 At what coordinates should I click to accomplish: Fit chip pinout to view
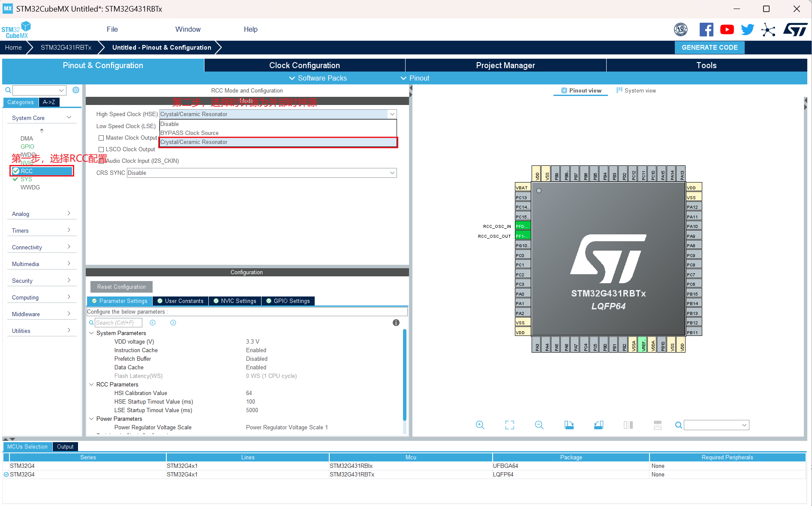[x=510, y=425]
